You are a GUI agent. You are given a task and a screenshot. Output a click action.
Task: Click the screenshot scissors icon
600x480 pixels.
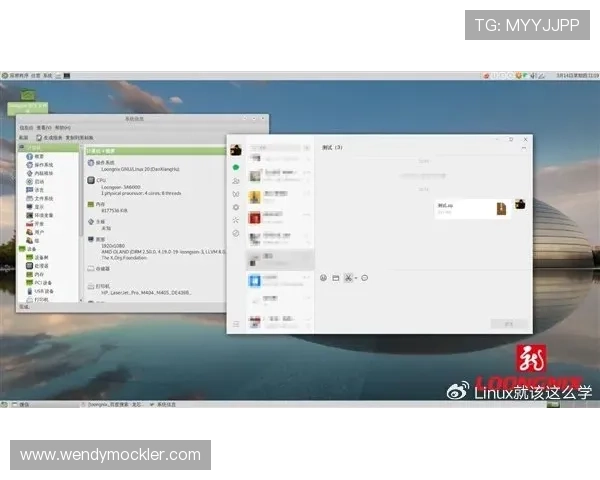(348, 277)
